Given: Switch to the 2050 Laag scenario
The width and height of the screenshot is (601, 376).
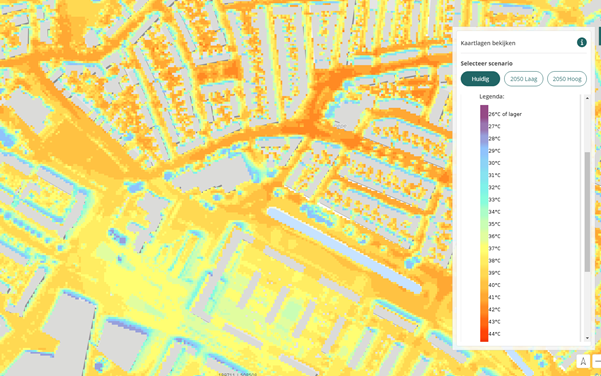Looking at the screenshot, I should (524, 79).
